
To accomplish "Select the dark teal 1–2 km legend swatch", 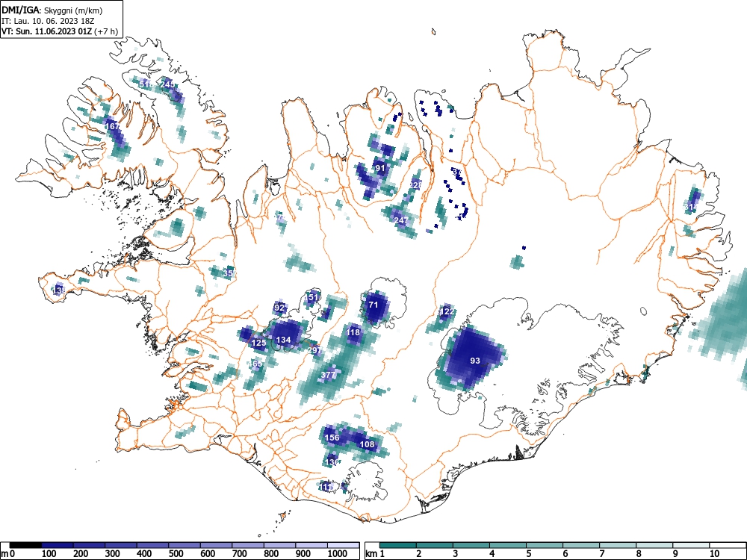I will coord(398,545).
